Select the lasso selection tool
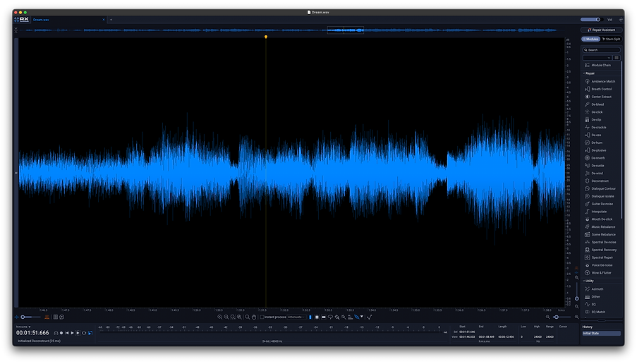The image size is (637, 364). click(x=330, y=317)
